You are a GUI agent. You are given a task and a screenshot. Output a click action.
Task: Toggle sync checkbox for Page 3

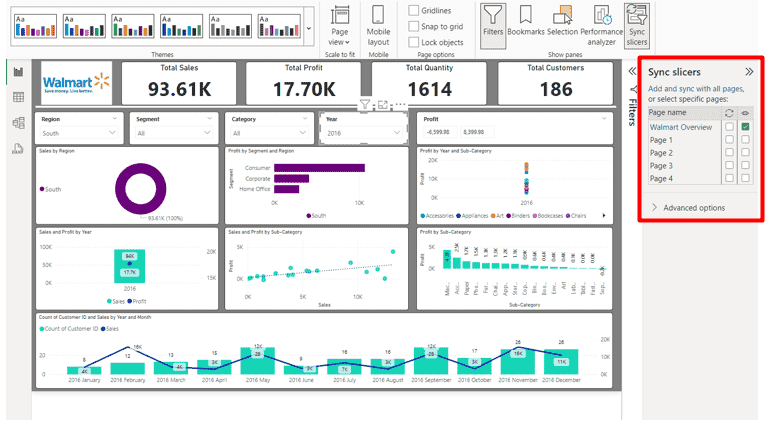(729, 165)
